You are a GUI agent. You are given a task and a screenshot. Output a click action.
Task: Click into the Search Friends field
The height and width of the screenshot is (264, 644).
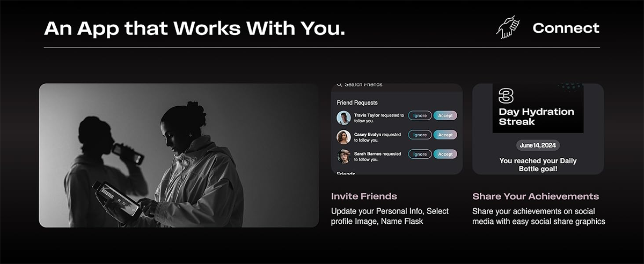(x=397, y=86)
